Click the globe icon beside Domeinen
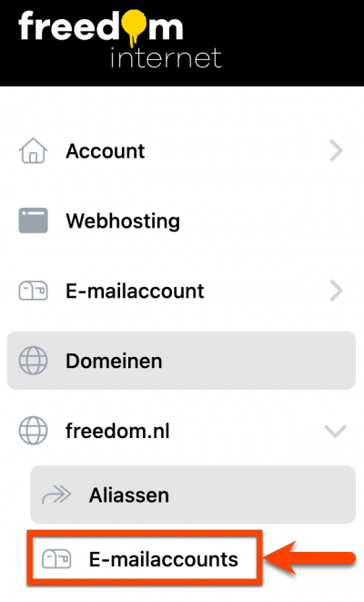This screenshot has width=364, height=602. tap(33, 361)
